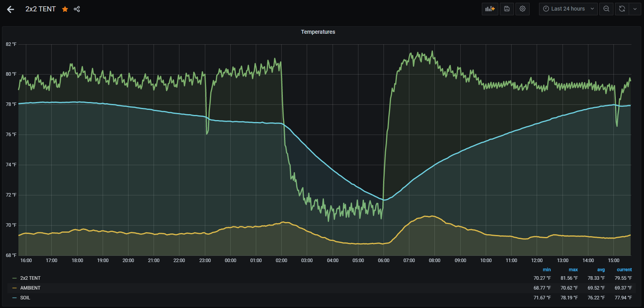
Task: Click the AMBIENT avg value 69.52 °F
Action: pos(596,288)
